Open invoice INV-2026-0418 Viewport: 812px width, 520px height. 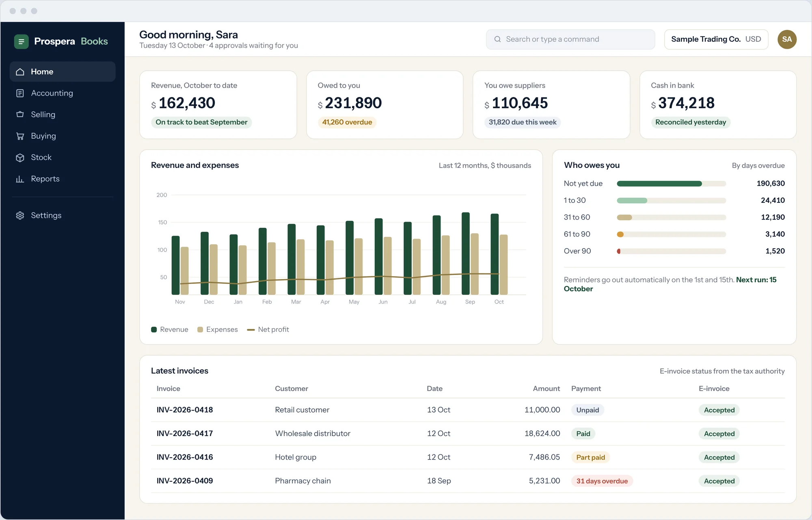coord(185,410)
